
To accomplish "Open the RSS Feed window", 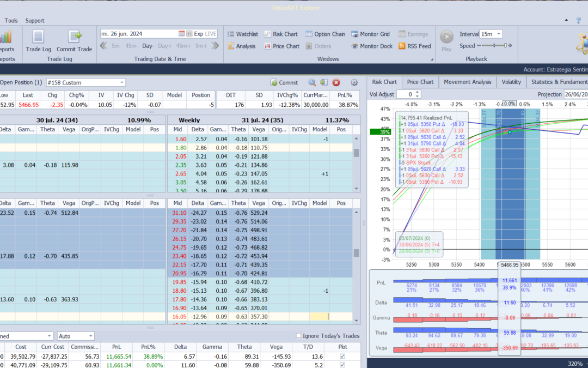I will (x=414, y=46).
